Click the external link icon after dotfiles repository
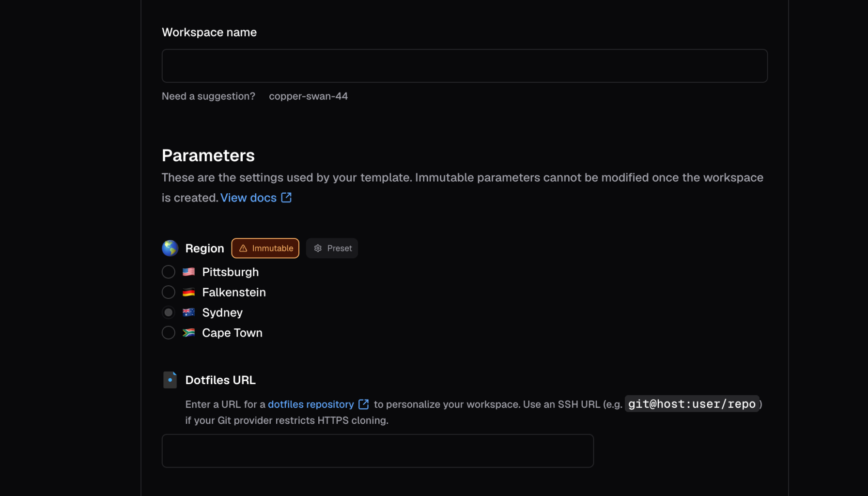 coord(364,404)
